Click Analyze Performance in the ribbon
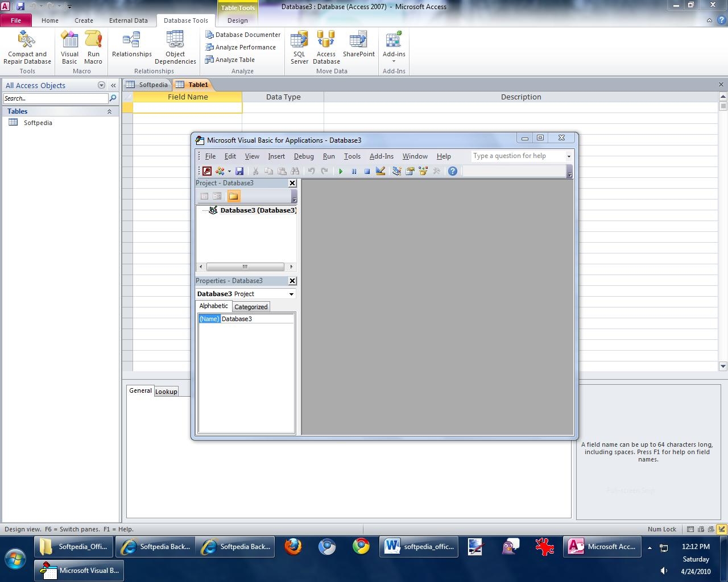 (245, 47)
